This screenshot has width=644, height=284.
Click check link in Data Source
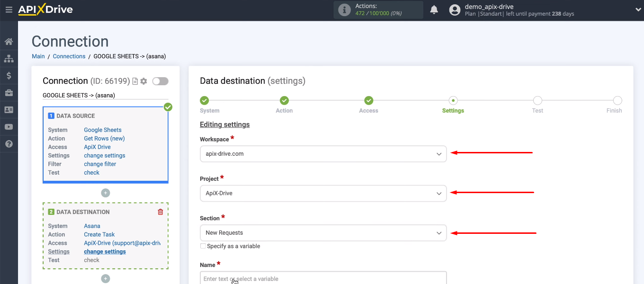[92, 173]
